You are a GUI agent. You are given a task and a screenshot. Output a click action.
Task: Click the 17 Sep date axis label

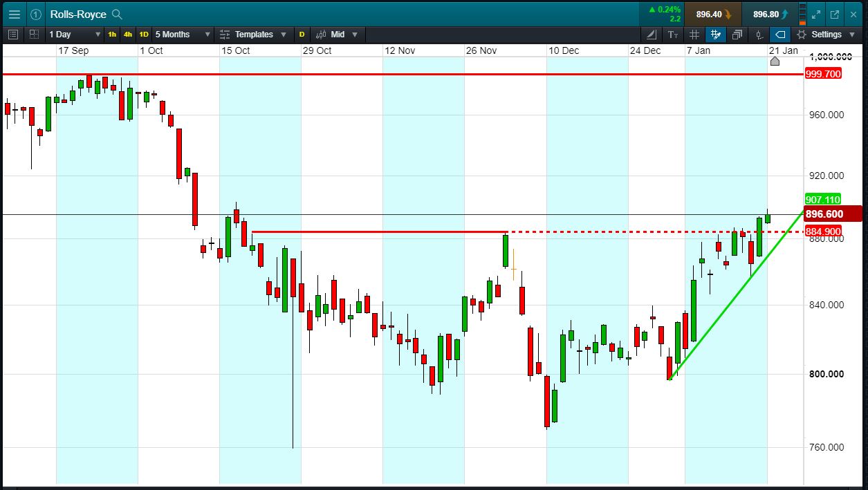pyautogui.click(x=73, y=50)
